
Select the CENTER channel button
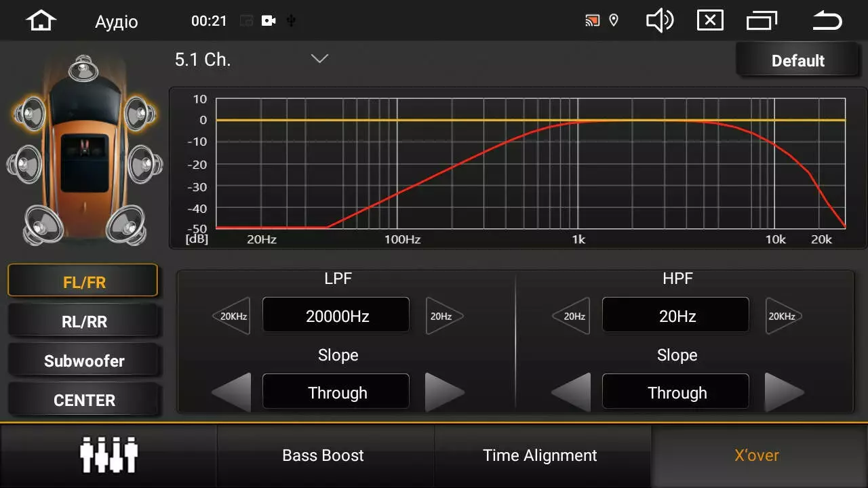coord(84,400)
